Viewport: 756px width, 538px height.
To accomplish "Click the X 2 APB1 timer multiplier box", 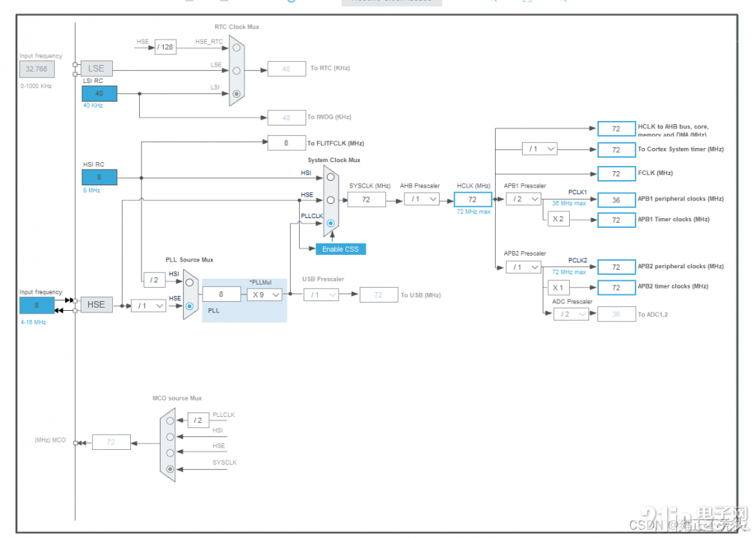I will pos(559,219).
